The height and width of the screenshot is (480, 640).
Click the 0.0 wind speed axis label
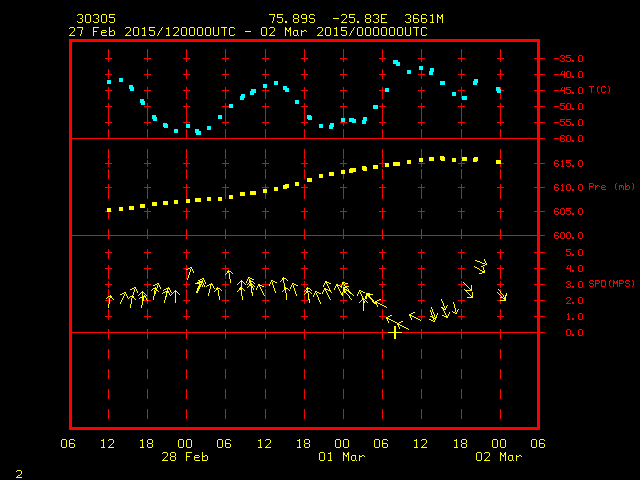pyautogui.click(x=574, y=333)
